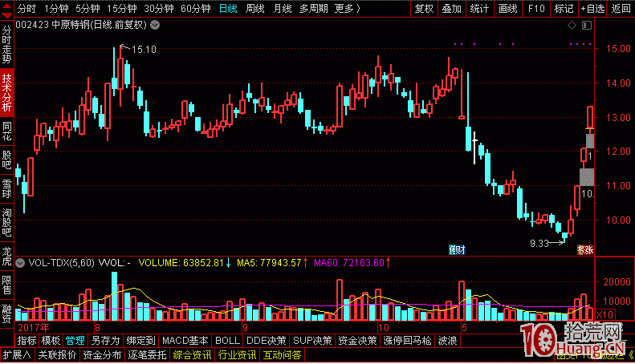Select the 资金决策 indicator template

coord(357,341)
